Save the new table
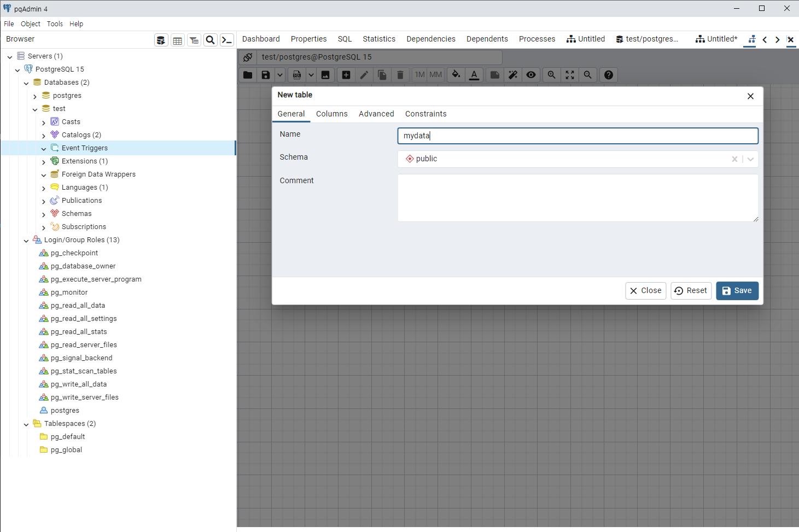This screenshot has height=532, width=799. tap(737, 291)
